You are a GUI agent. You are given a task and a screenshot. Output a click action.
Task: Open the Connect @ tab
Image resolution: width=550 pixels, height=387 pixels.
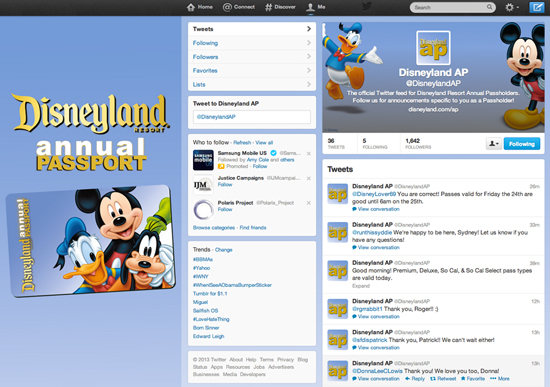239,7
